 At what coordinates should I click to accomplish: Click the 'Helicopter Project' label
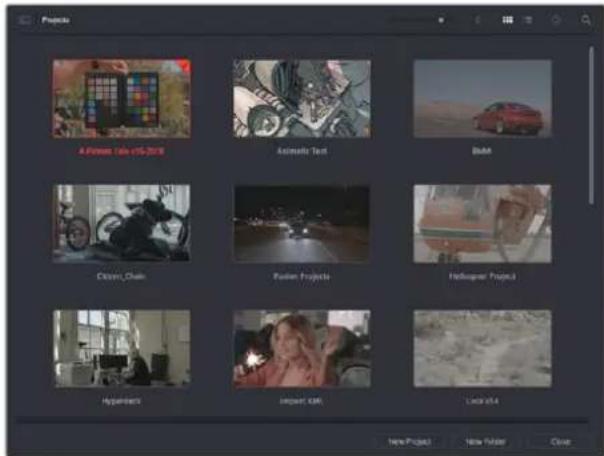pos(482,276)
